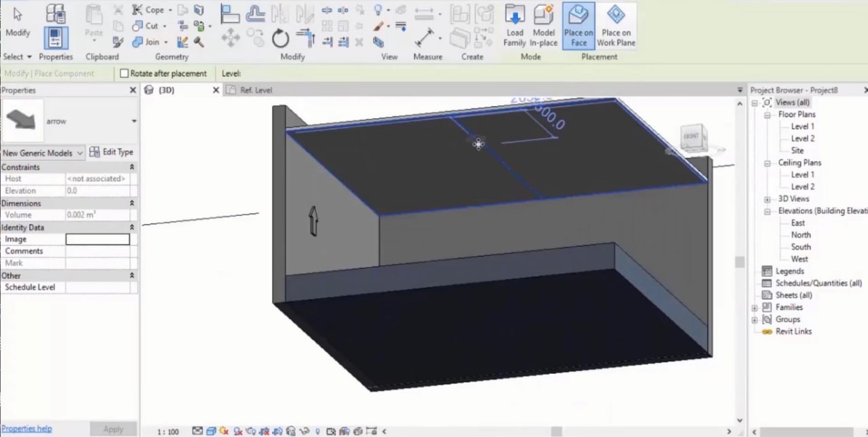868x437 pixels.
Task: Click the horizontal scrollbar thumb of the 3D view
Action: click(x=556, y=432)
